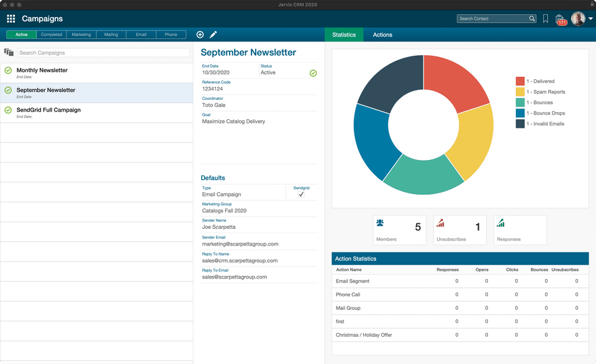
Task: Expand the user profile dropdown arrow
Action: coord(591,19)
